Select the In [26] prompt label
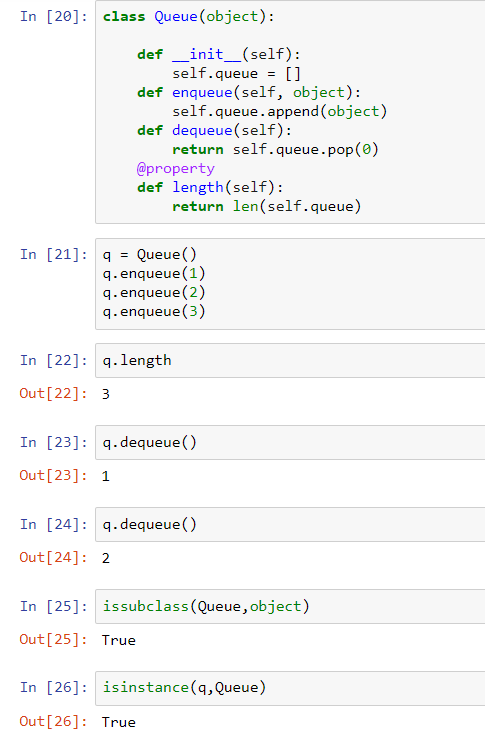The width and height of the screenshot is (485, 741). (x=53, y=688)
